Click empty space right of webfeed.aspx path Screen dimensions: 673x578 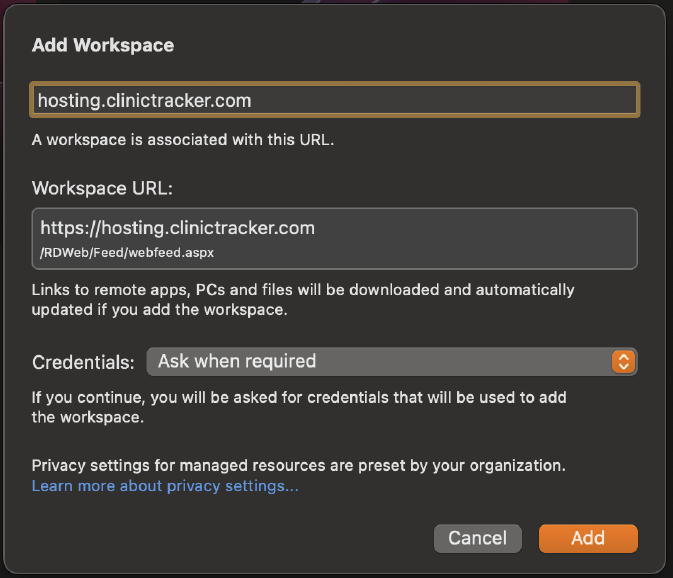tap(423, 253)
